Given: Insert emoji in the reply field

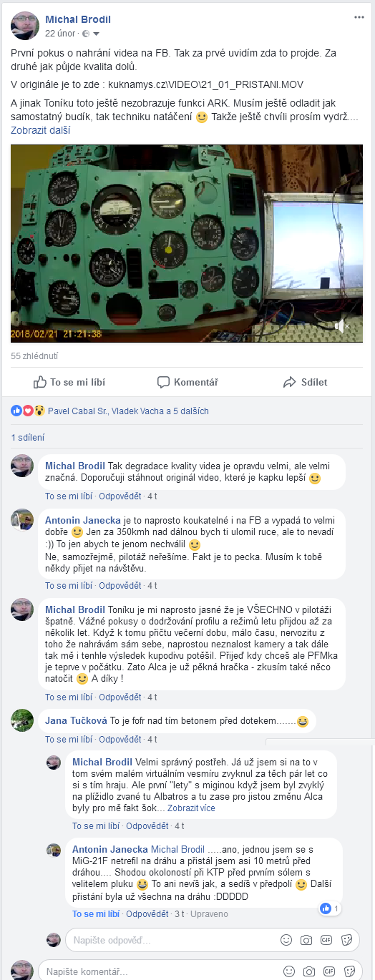Looking at the screenshot, I should click(286, 939).
